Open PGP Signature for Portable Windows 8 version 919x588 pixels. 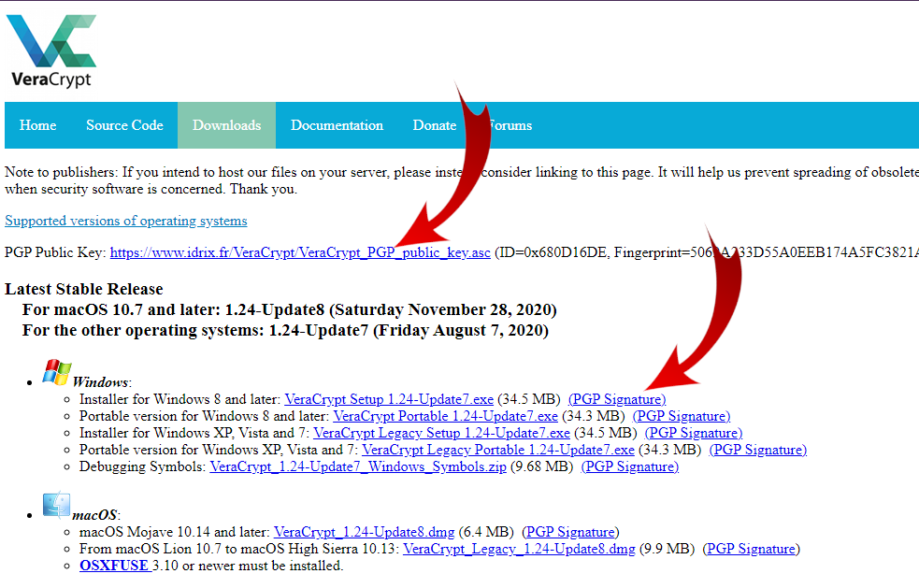point(682,416)
